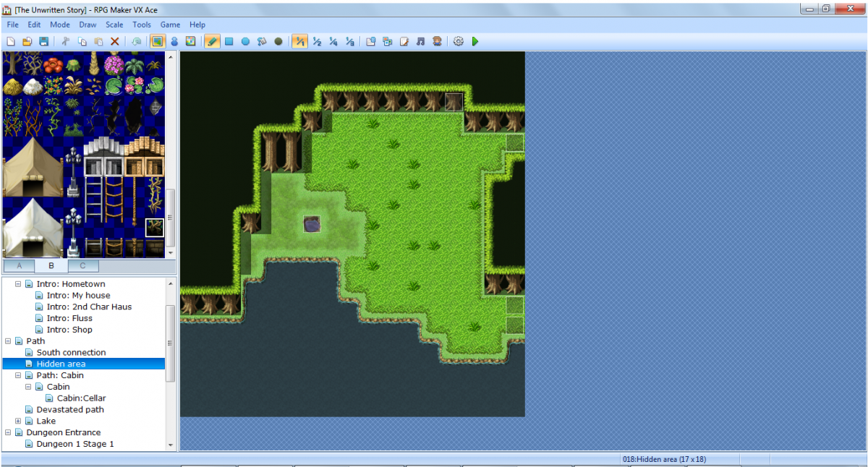This screenshot has width=868, height=467.
Task: Select the Cabin:Cellar map
Action: click(81, 398)
